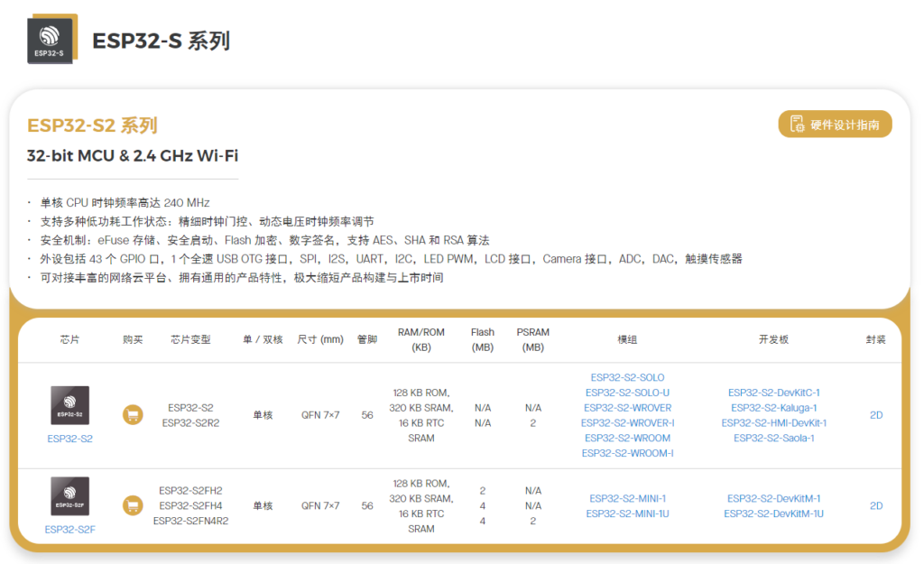Click the gold ESP32-S2 系列 section title

(92, 125)
